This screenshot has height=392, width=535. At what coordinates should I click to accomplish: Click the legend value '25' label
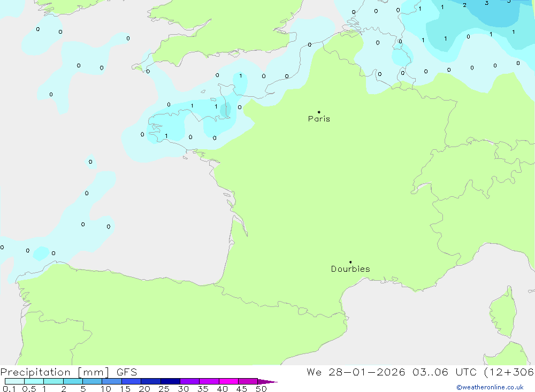click(x=164, y=389)
